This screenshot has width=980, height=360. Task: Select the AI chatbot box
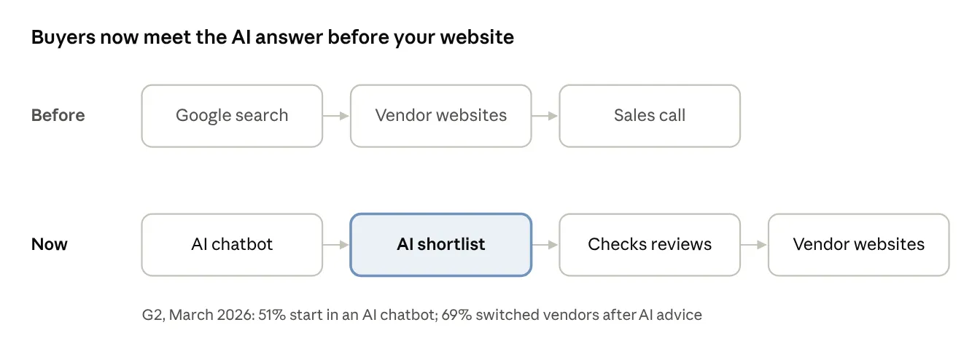[x=232, y=245]
